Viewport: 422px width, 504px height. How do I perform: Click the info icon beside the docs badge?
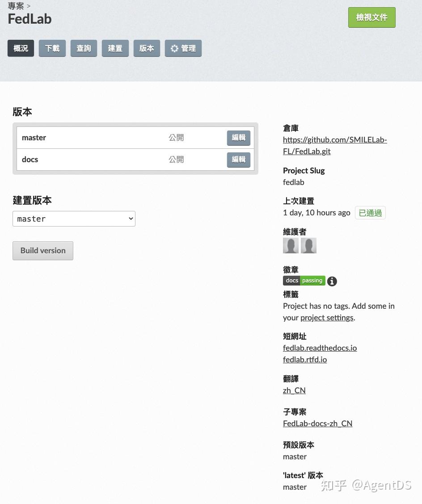(332, 281)
